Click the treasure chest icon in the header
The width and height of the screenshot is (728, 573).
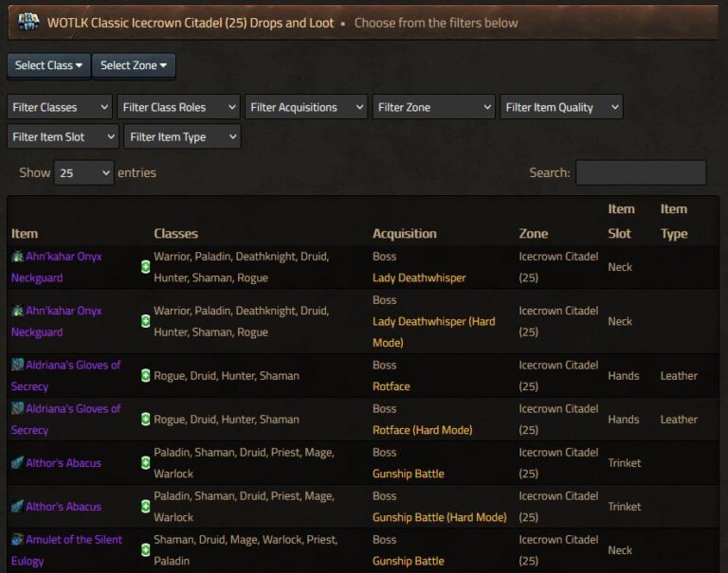tap(28, 22)
